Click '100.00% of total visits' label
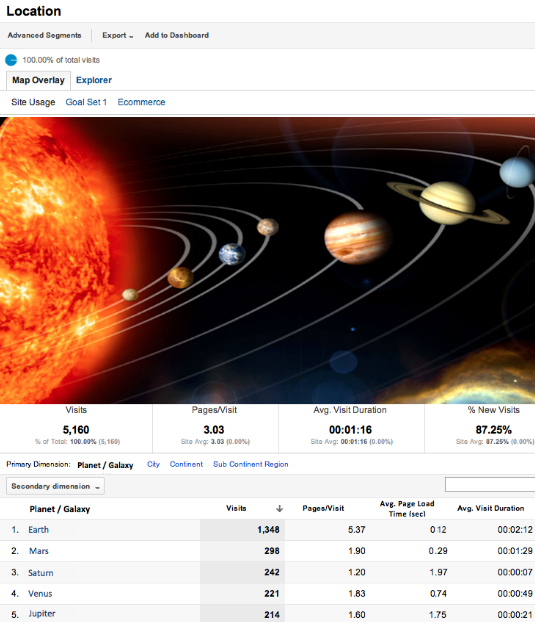535x622 pixels. click(61, 60)
